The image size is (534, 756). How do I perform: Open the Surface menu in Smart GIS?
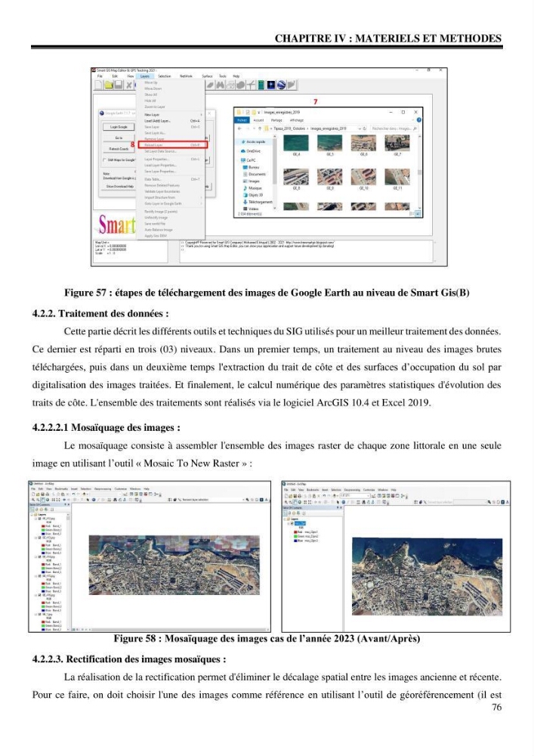pyautogui.click(x=207, y=76)
